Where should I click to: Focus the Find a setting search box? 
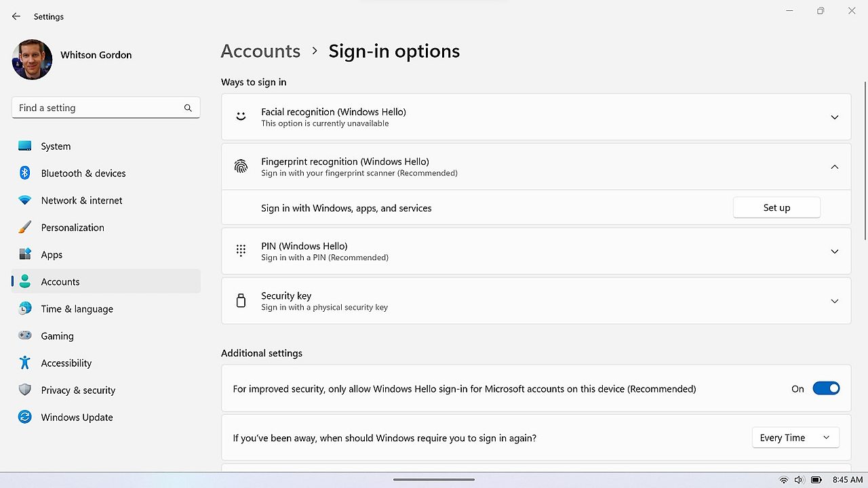click(x=106, y=108)
